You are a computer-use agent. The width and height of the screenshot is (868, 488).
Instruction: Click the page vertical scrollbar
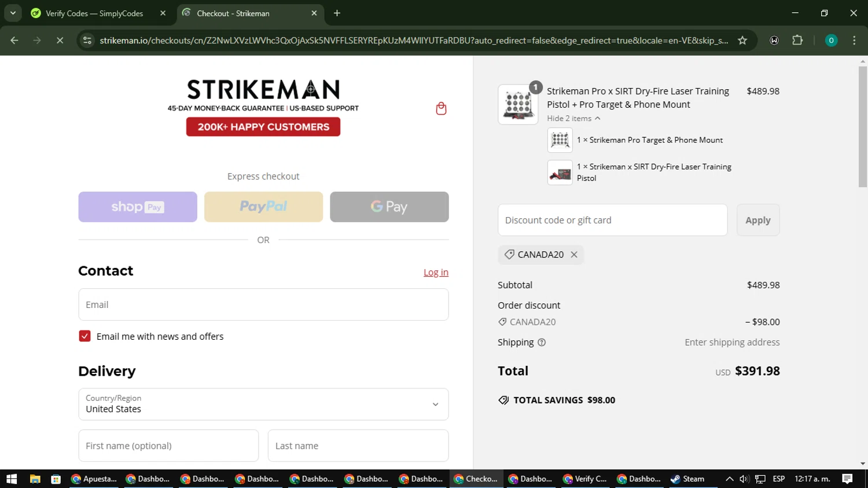pos(863,127)
